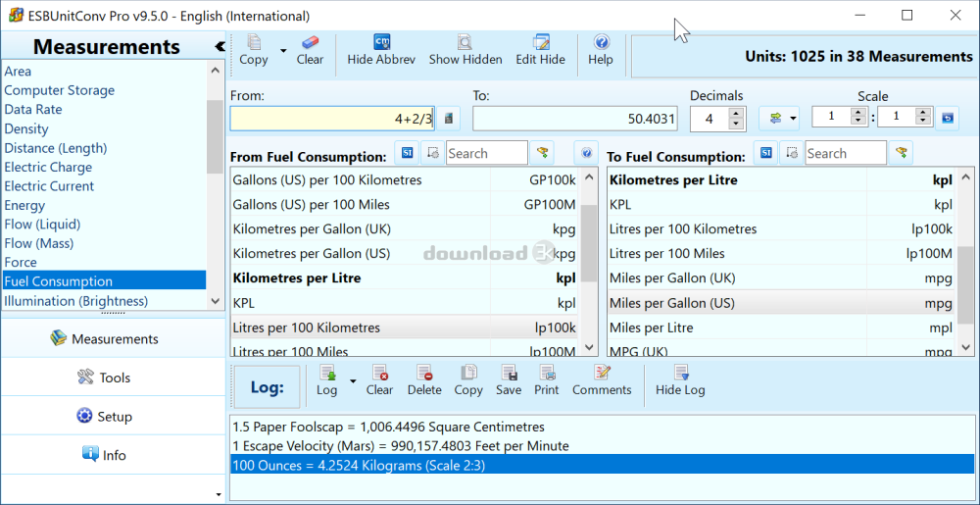The width and height of the screenshot is (980, 505).
Task: Open the Log dropdown arrow in log toolbar
Action: coord(353,381)
